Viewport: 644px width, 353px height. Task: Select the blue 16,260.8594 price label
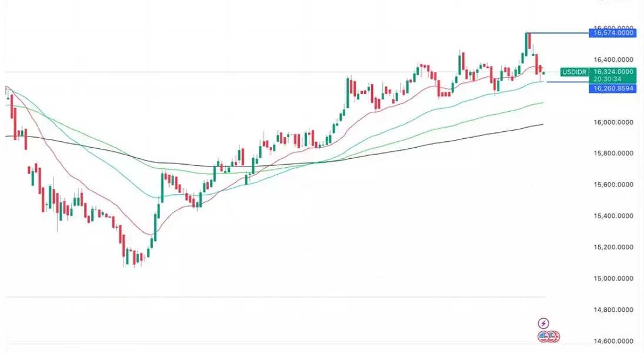[x=613, y=88]
